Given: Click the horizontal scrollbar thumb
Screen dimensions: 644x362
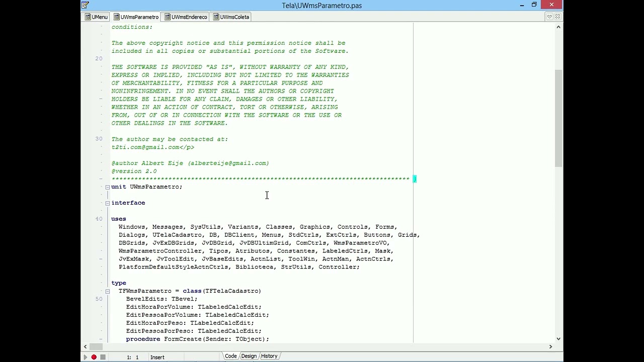Looking at the screenshot, I should [96, 346].
